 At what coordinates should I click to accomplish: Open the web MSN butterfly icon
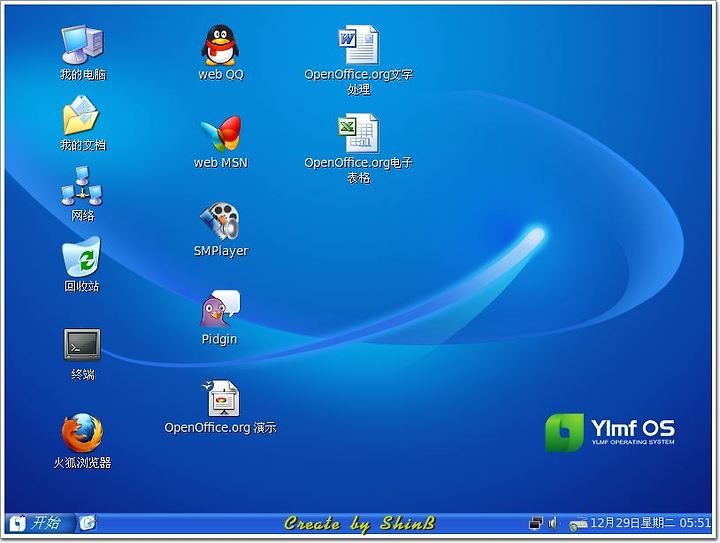[x=221, y=134]
